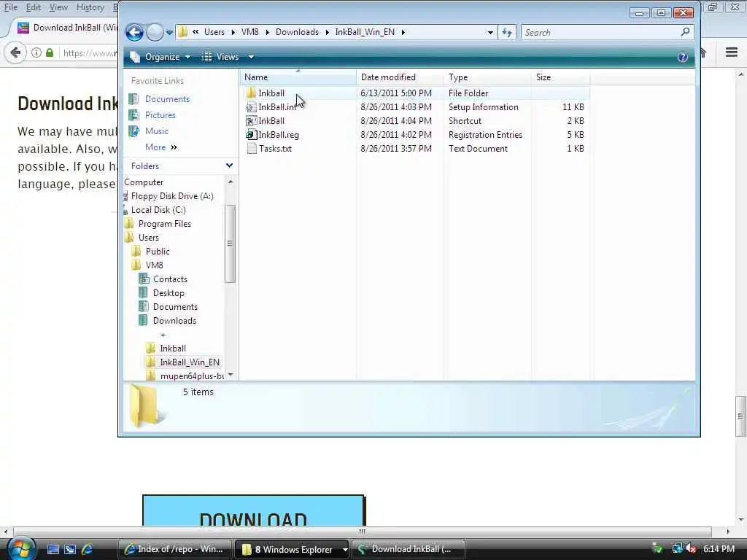Open Explorer Help with question mark icon
Screen dimensions: 747x560
(683, 57)
